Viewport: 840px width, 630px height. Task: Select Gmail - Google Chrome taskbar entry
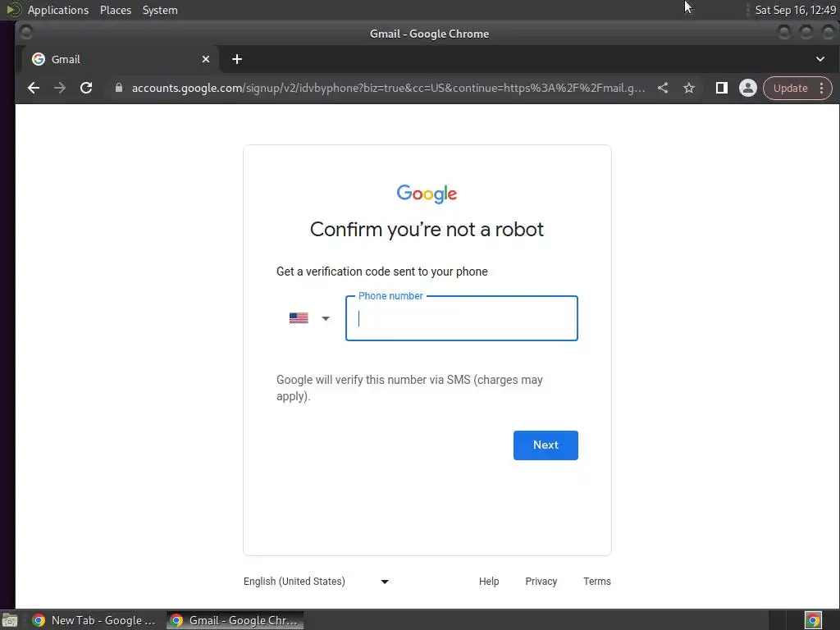[x=235, y=620]
